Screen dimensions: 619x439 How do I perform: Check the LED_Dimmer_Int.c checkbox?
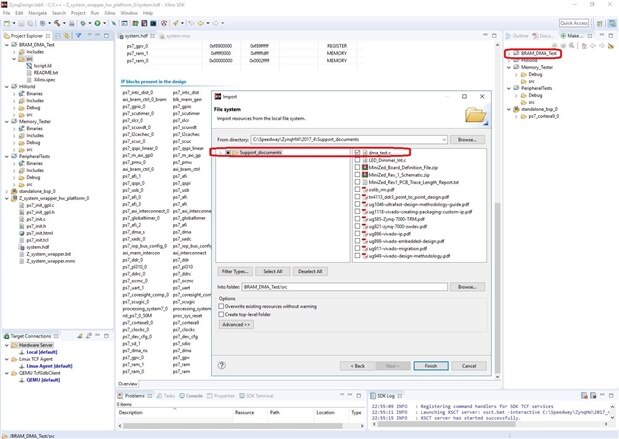pos(357,160)
